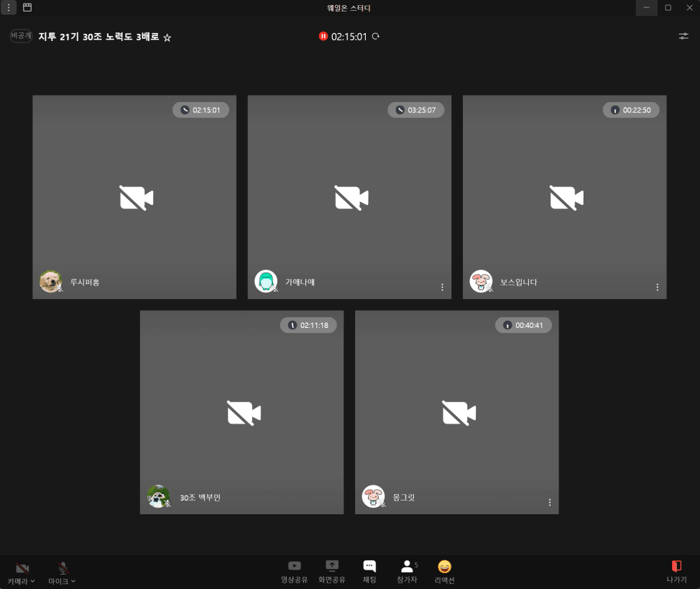
Task: Open more options on 몽그릿 tile
Action: click(550, 502)
